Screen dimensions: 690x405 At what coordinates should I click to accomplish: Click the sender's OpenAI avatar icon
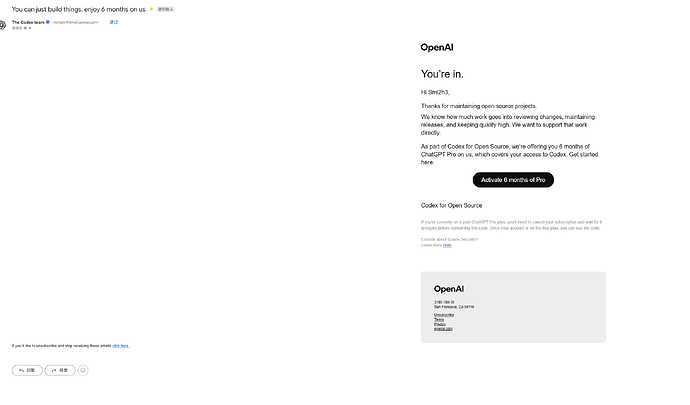pos(2,25)
